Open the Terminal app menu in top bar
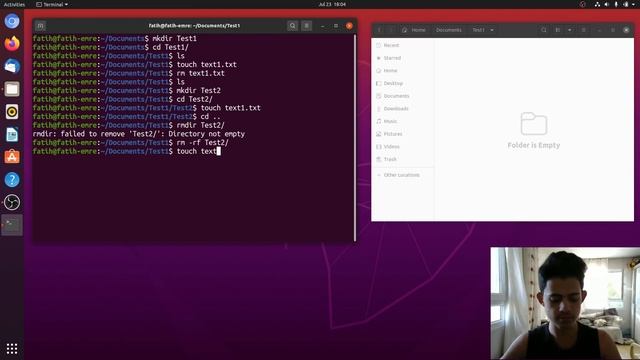This screenshot has height=360, width=640. tap(52, 4)
